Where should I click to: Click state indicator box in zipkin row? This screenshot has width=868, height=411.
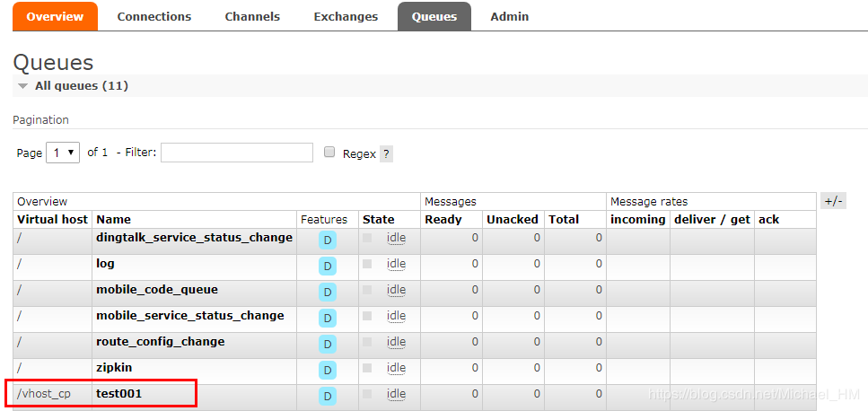click(x=367, y=368)
